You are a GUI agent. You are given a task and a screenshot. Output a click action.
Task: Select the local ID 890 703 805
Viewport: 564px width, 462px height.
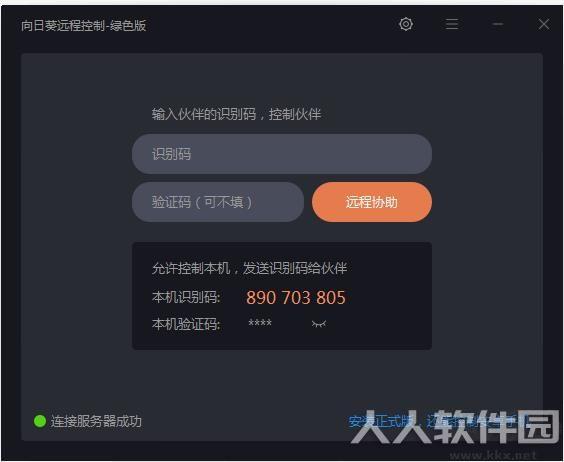(x=296, y=298)
